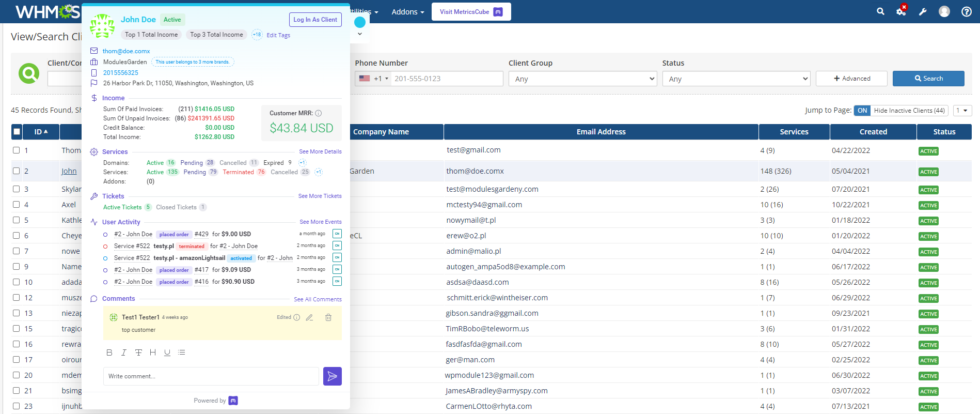Click the MetricsCube logo next to Powered by
Image resolution: width=980 pixels, height=414 pixels.
[233, 401]
